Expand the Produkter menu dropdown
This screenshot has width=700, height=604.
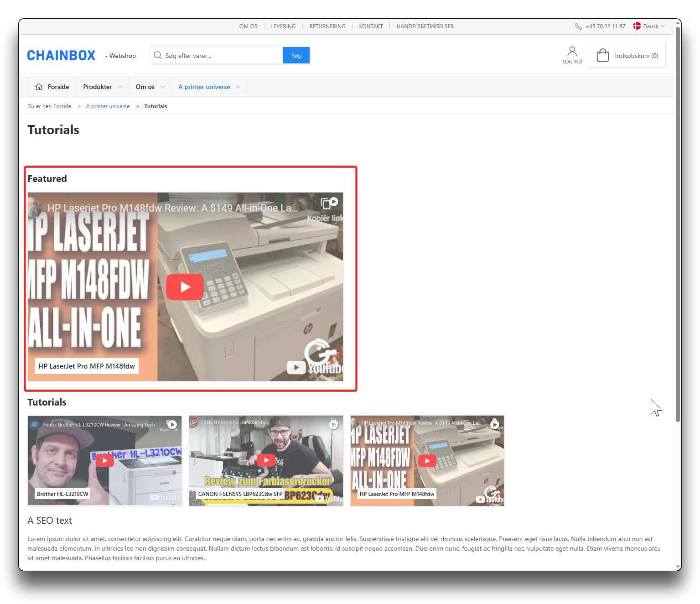click(120, 87)
